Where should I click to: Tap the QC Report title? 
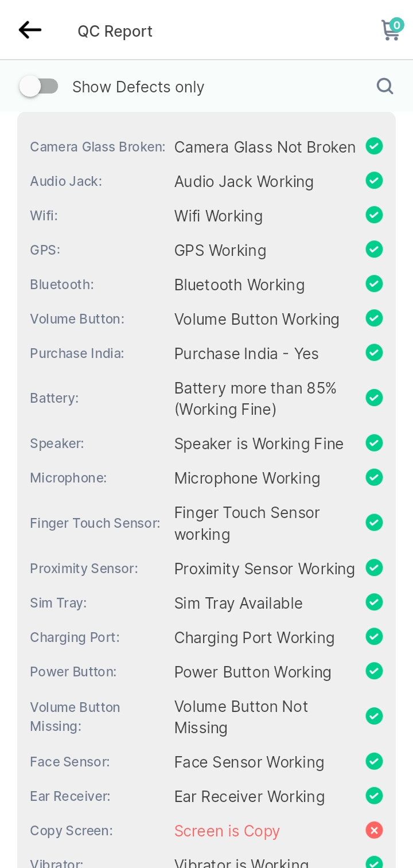(115, 31)
